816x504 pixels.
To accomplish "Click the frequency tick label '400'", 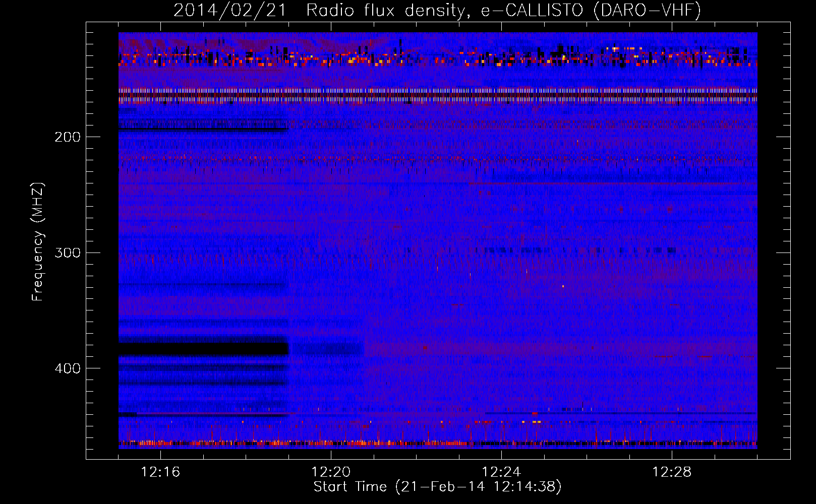I will pyautogui.click(x=68, y=368).
